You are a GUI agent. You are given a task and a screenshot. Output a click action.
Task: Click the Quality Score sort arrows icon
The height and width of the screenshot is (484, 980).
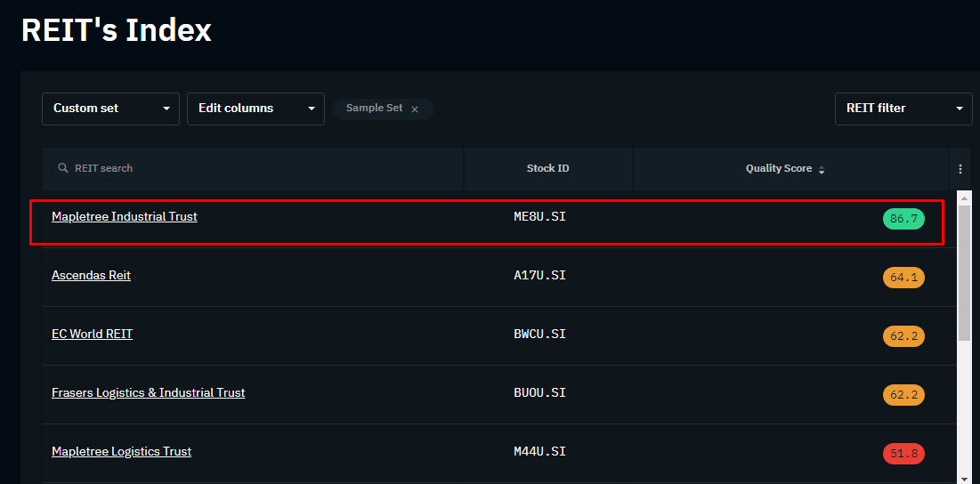tap(822, 170)
